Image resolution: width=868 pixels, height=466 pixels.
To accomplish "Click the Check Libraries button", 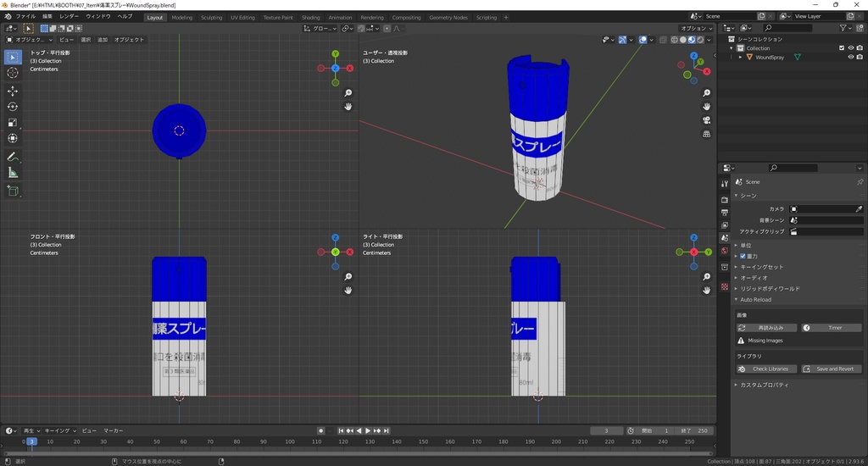I will 766,369.
